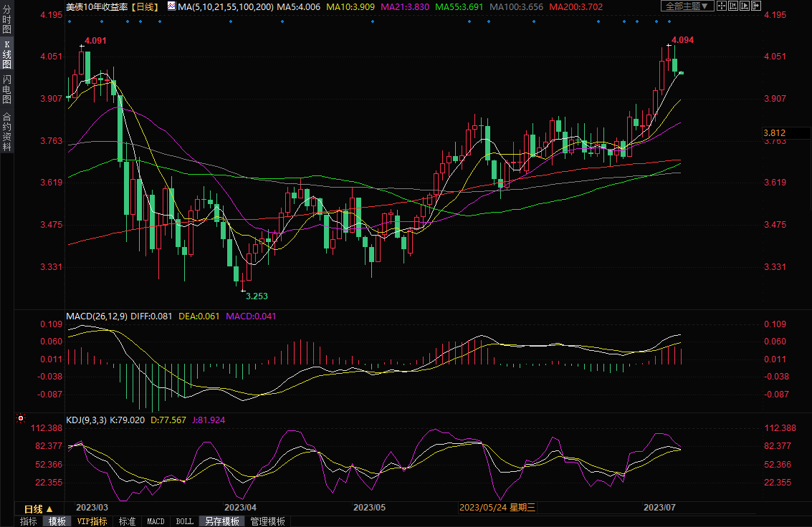The height and width of the screenshot is (527, 812).
Task: Click the 2023/05/24 date marker on timeline
Action: point(497,508)
